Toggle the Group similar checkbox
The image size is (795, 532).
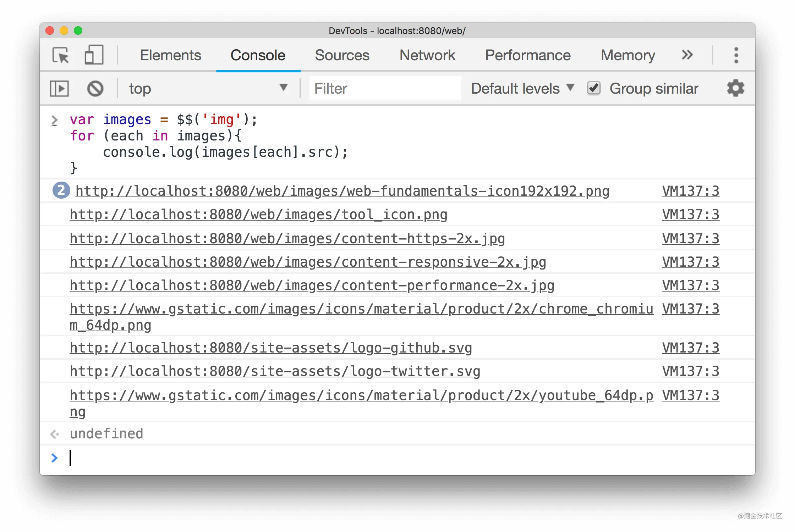pos(593,88)
